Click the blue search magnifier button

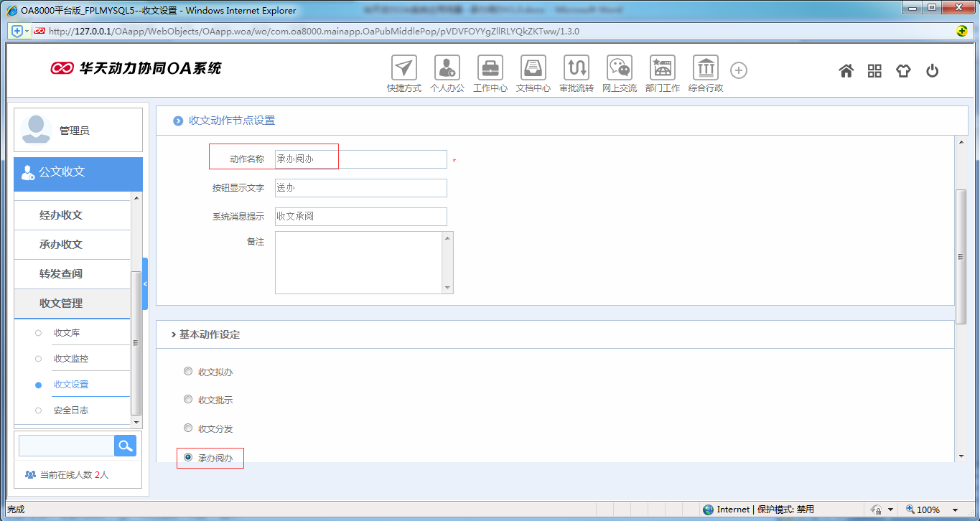125,446
